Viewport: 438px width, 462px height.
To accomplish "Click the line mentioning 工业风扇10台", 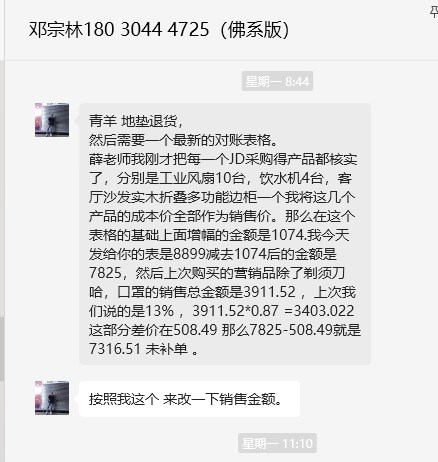I will (221, 178).
